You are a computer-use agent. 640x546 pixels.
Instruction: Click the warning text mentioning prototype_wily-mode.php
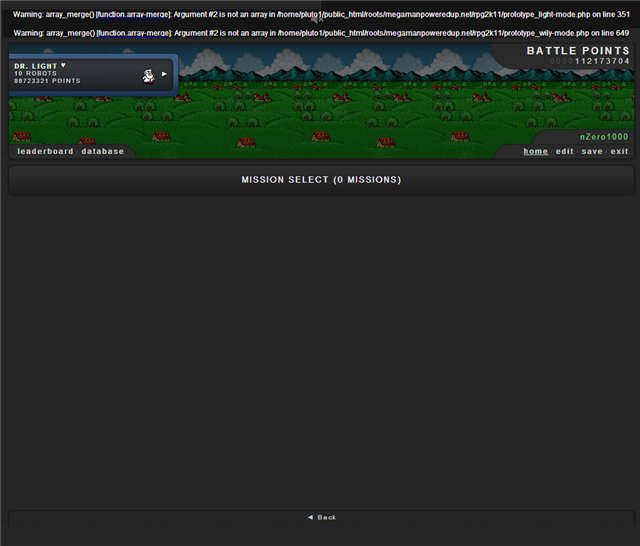tap(321, 33)
